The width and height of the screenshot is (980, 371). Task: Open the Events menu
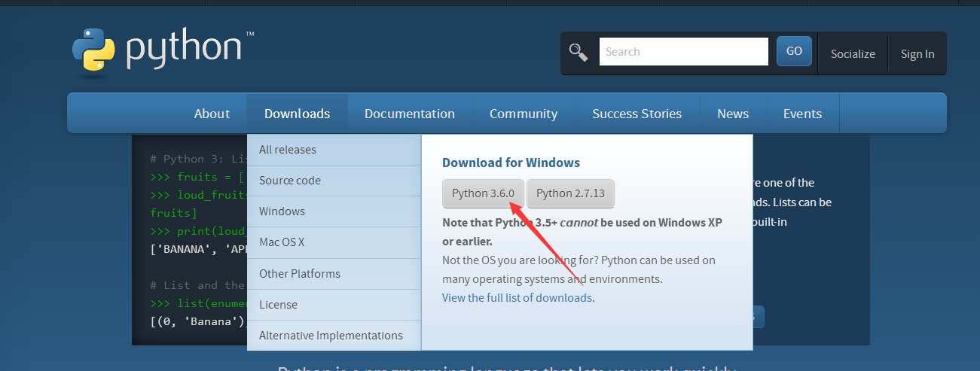pos(802,114)
